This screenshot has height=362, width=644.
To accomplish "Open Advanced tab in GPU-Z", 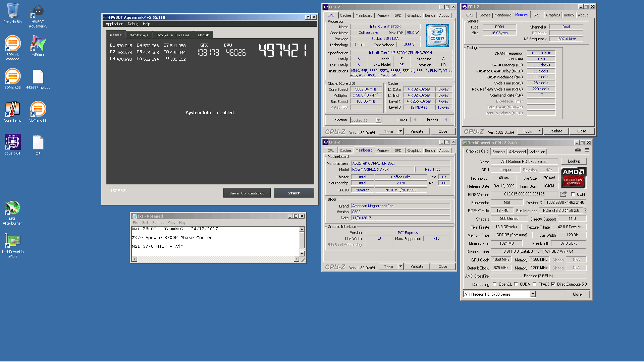I will coord(517,152).
